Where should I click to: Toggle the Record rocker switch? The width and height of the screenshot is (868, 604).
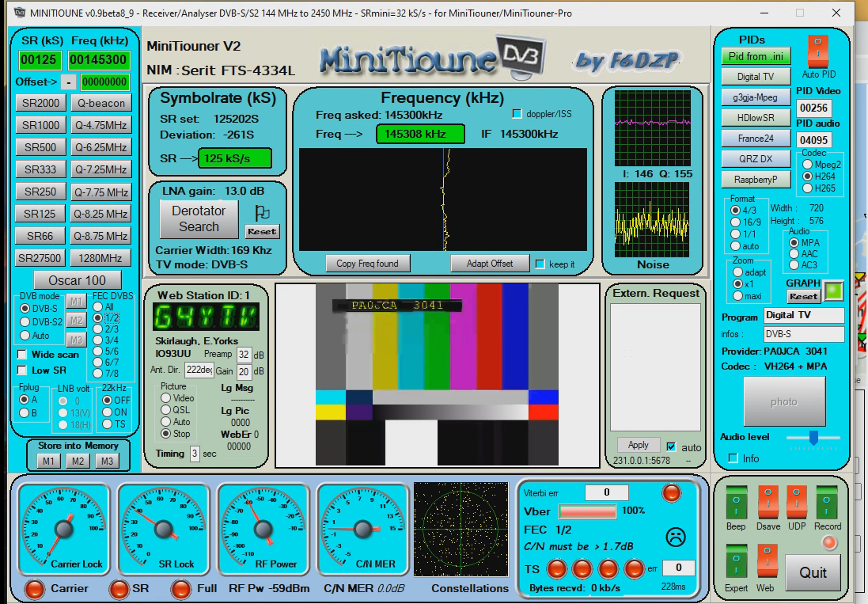tap(827, 502)
